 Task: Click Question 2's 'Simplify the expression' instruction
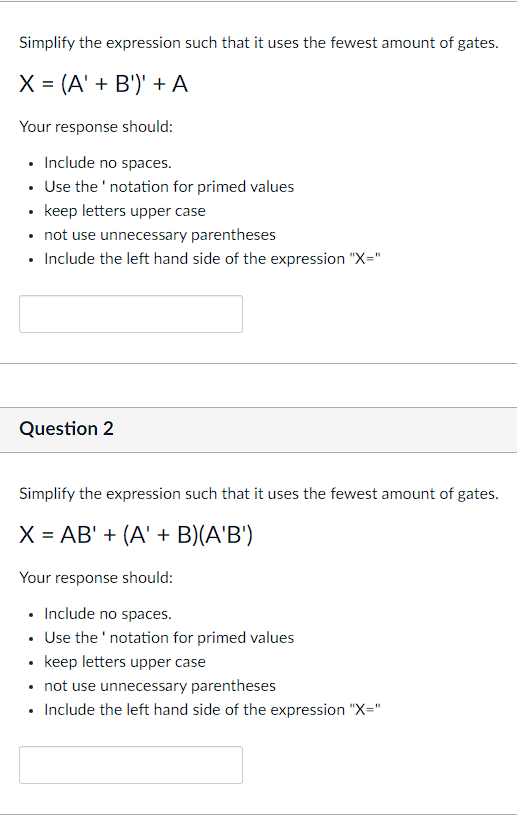tap(259, 493)
